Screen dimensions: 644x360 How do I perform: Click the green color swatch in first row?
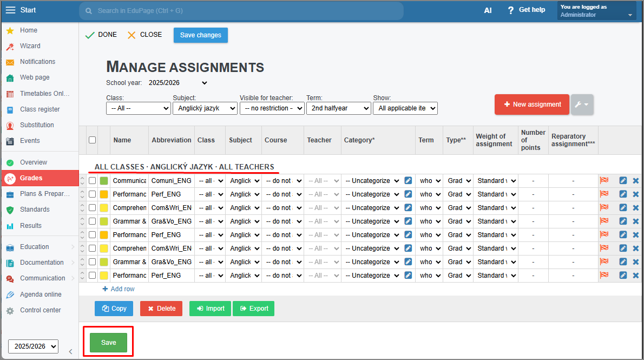[x=104, y=181]
